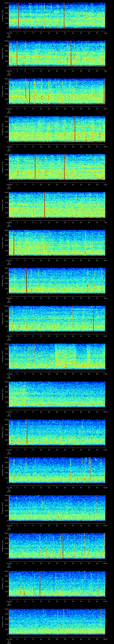Click red line near 3s in 9:07:00 spectrogram

click(x=14, y=243)
